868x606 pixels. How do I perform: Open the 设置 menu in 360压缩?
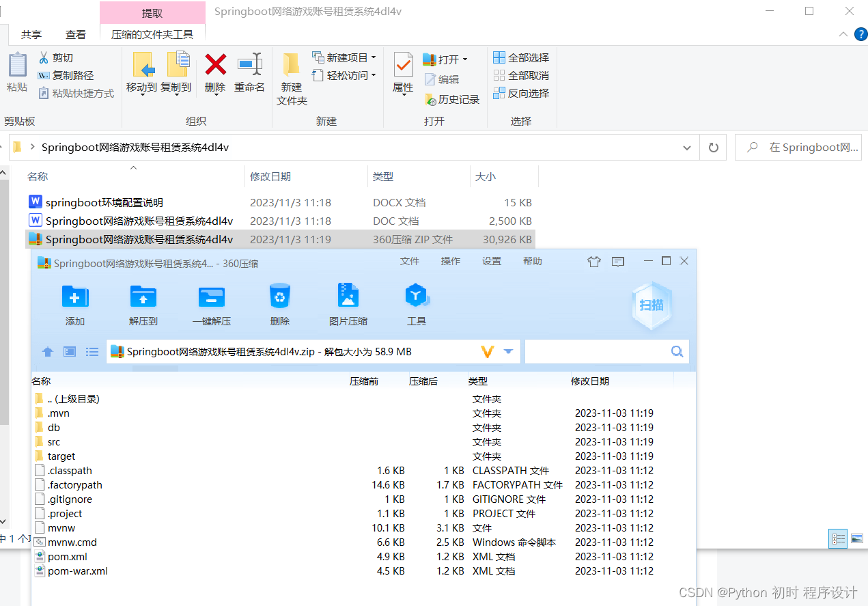point(491,260)
